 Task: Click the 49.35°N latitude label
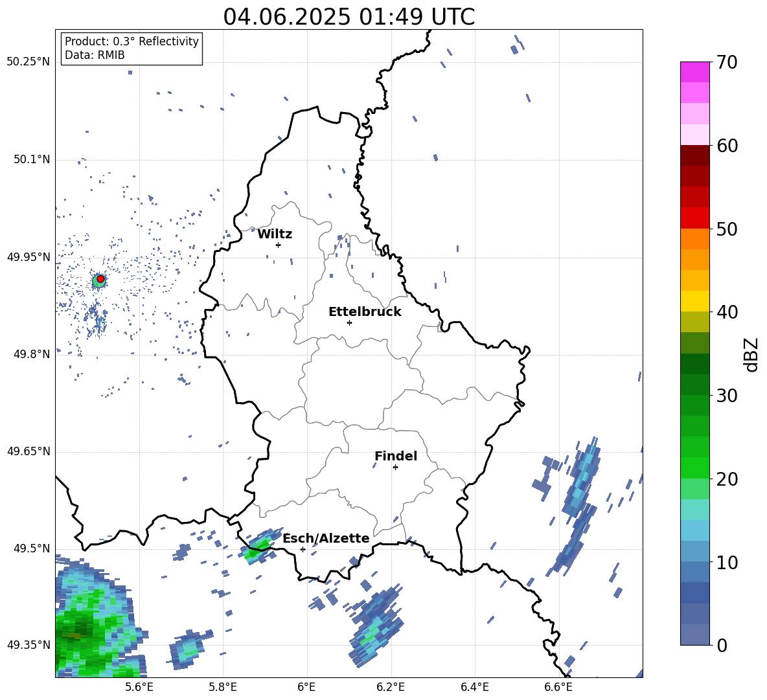[29, 645]
